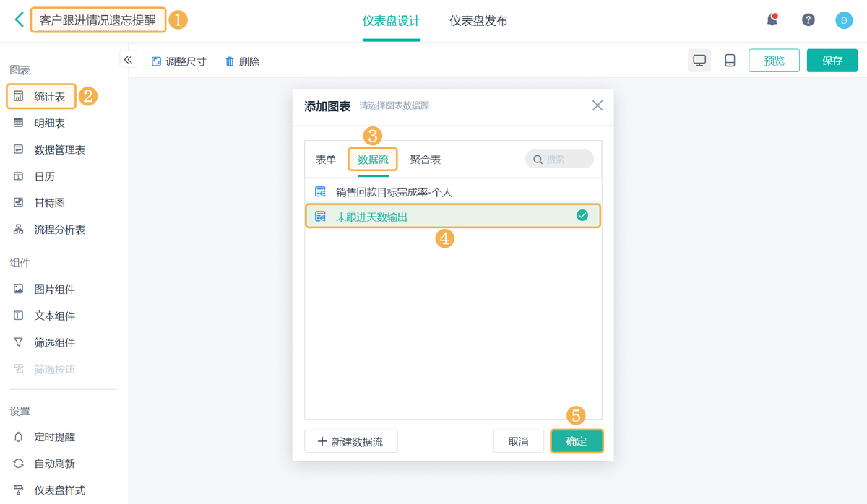Switch to mobile layout view
This screenshot has height=504, width=867.
[730, 61]
